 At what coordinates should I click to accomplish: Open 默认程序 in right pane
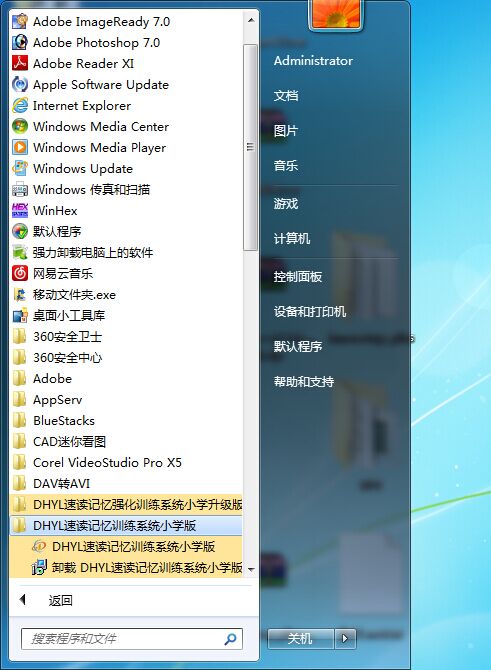click(298, 347)
